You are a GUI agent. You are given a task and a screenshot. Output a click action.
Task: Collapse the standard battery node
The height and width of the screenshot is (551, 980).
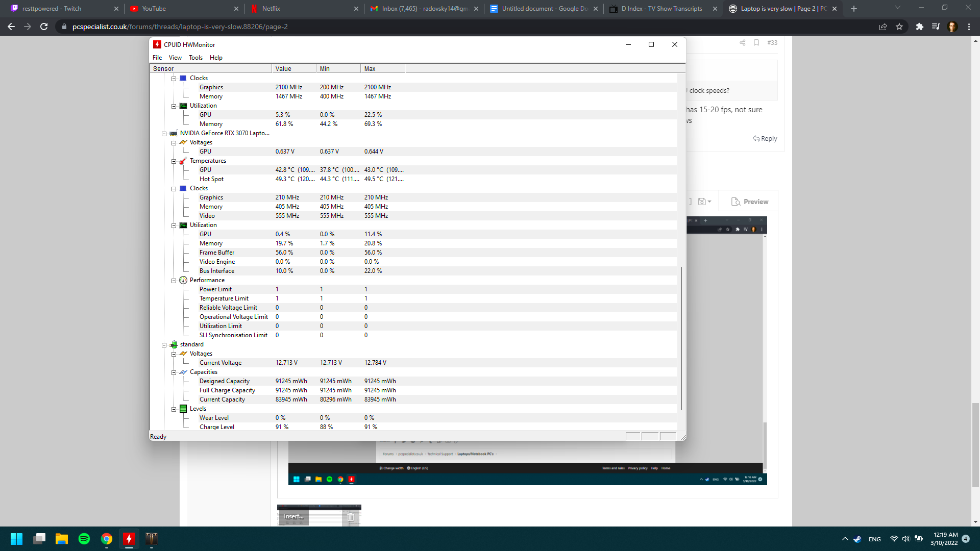164,345
